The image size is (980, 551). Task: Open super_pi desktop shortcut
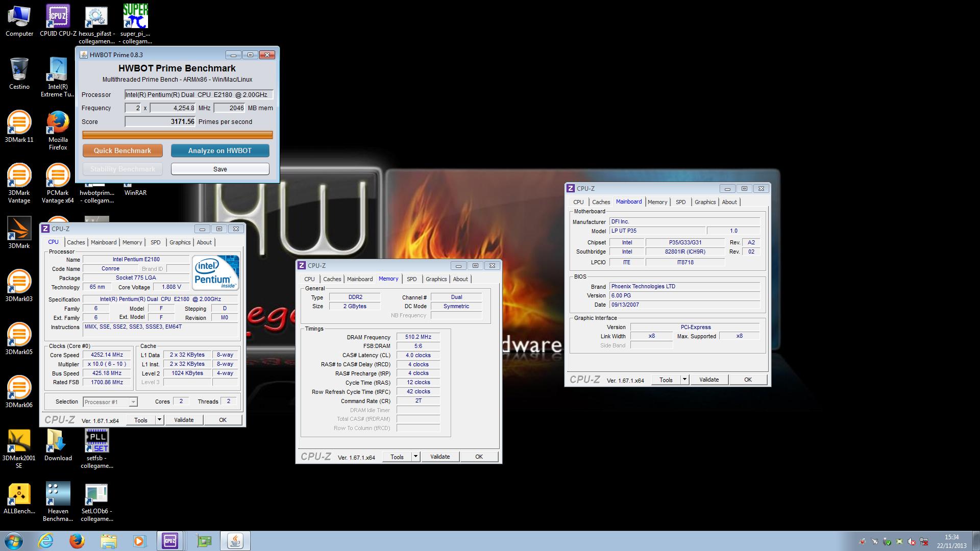[x=135, y=24]
